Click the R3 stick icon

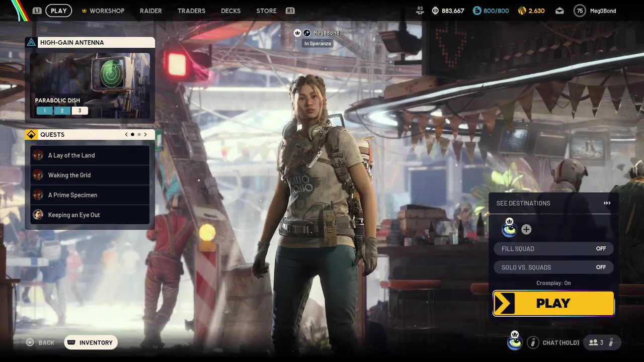coord(420,11)
